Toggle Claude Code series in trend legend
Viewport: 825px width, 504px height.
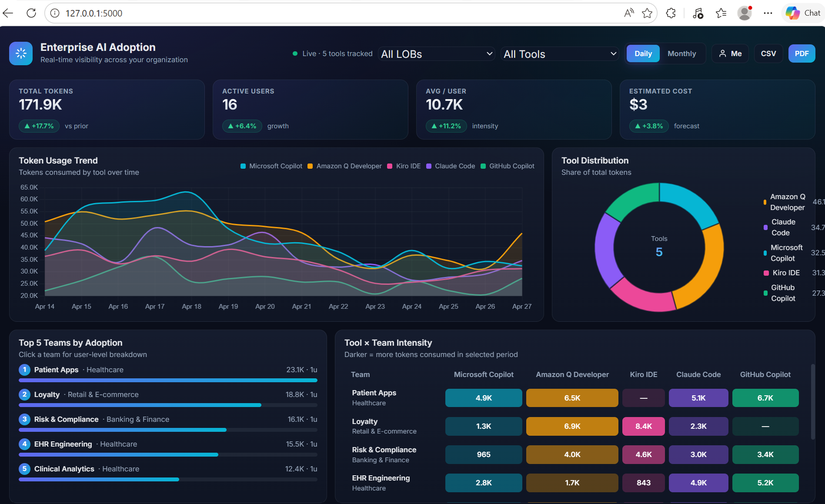[451, 166]
